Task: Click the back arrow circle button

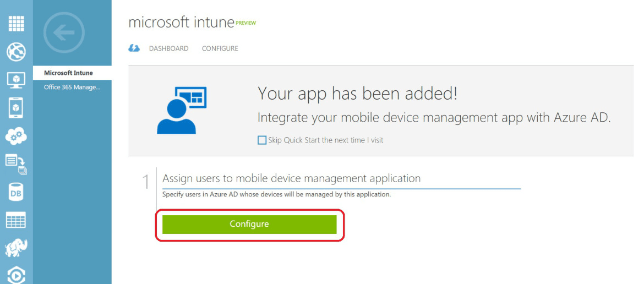Action: (x=64, y=33)
